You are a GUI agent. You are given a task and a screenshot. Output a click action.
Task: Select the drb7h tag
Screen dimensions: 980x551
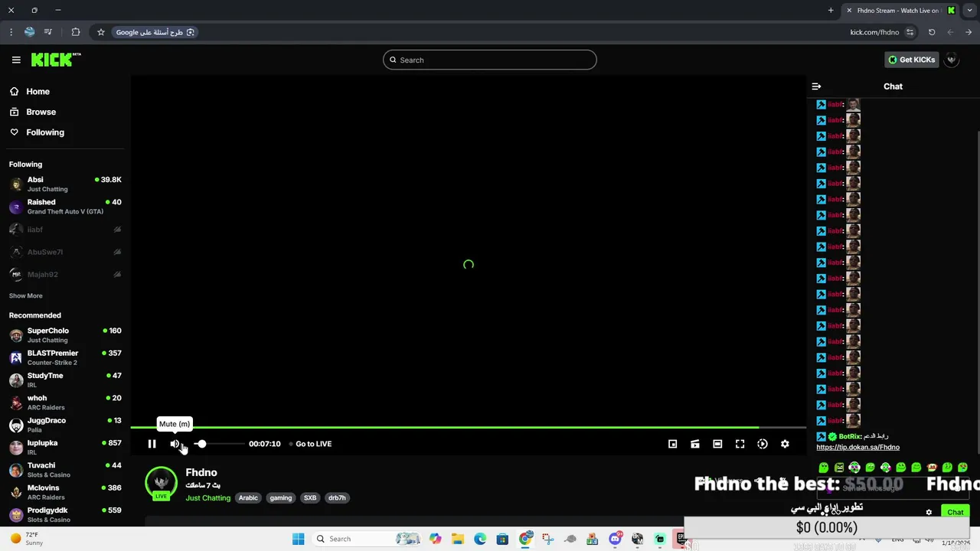337,498
